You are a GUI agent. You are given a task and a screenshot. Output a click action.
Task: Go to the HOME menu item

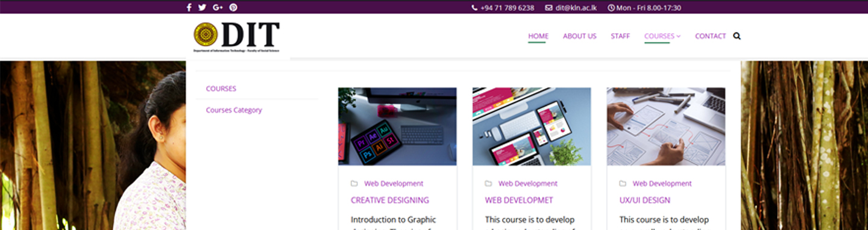coord(538,36)
